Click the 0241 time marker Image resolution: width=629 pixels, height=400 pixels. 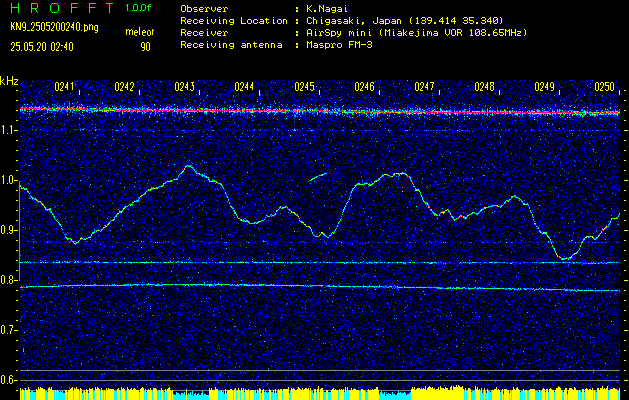click(x=65, y=87)
